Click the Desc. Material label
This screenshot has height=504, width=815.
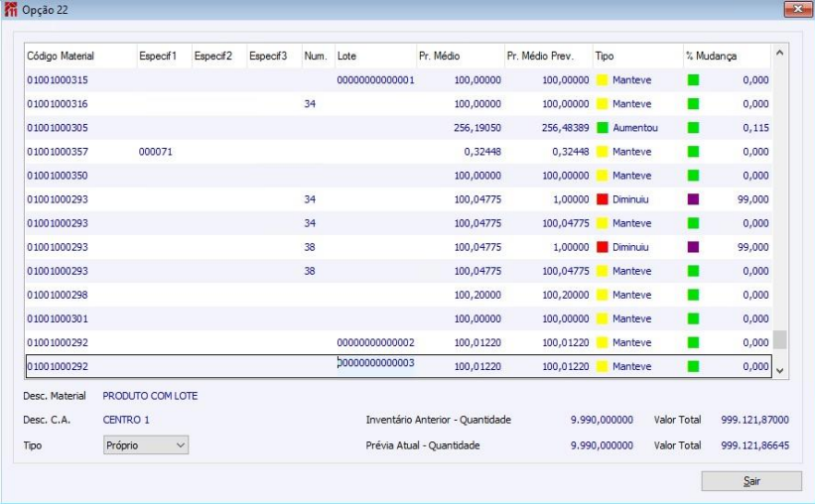tap(54, 396)
